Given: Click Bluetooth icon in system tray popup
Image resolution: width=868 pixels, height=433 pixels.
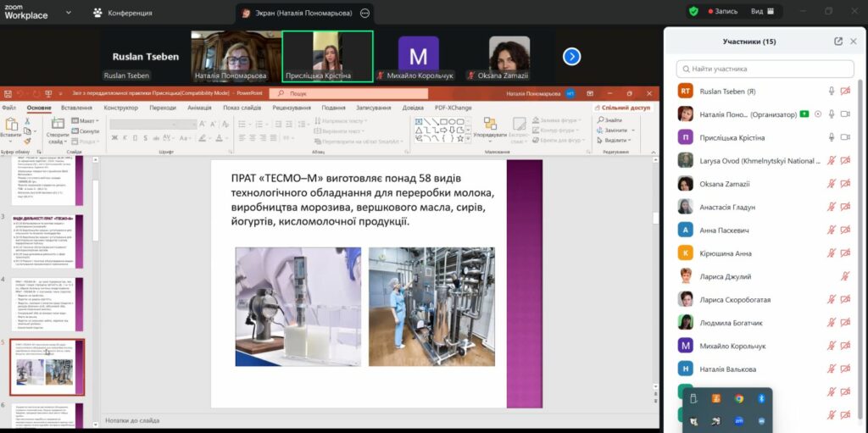Looking at the screenshot, I should pyautogui.click(x=761, y=398).
